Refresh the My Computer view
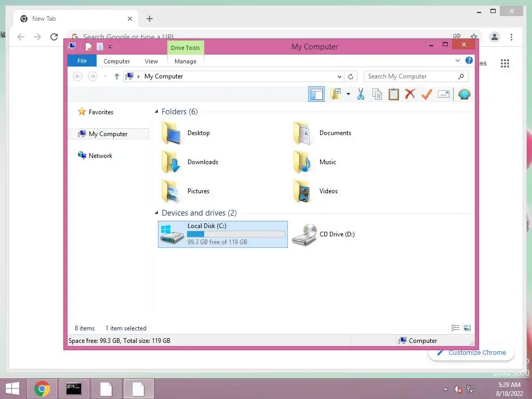 [351, 76]
